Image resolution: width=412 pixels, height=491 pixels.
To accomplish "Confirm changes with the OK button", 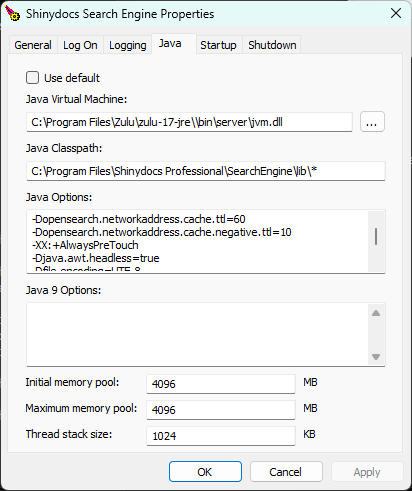I will pyautogui.click(x=205, y=472).
